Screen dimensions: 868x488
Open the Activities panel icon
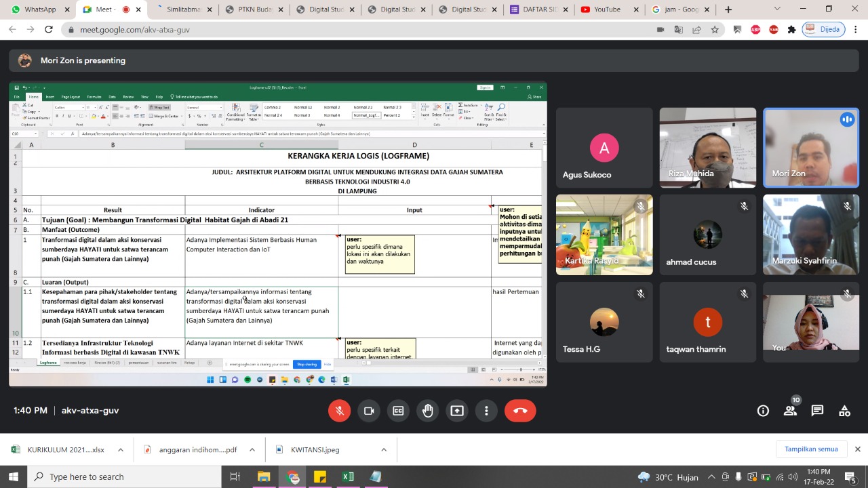(x=844, y=411)
